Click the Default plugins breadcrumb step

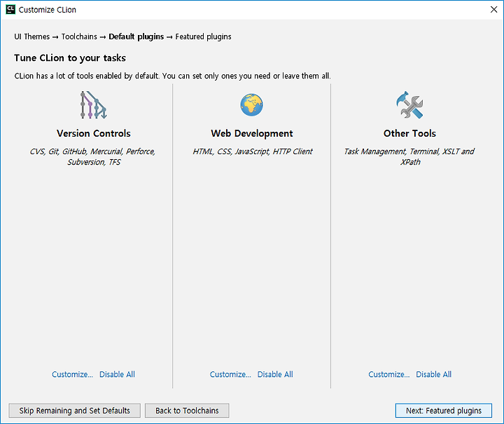click(x=136, y=36)
